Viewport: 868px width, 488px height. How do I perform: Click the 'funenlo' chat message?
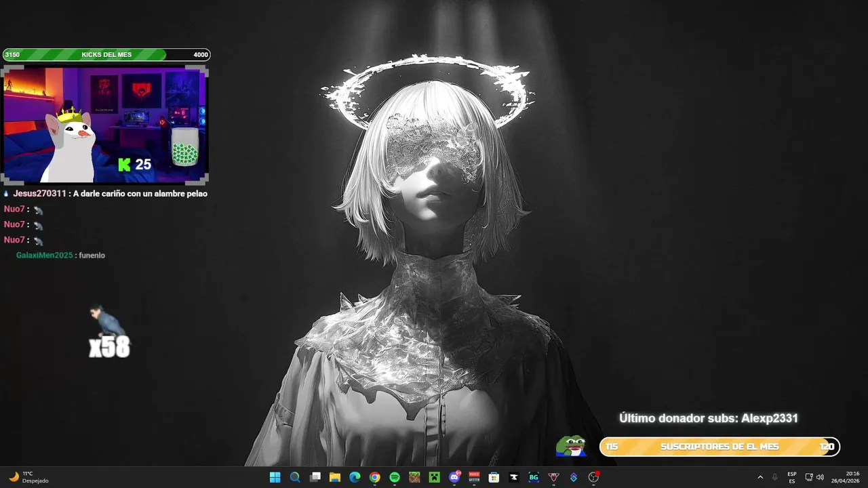tap(92, 256)
